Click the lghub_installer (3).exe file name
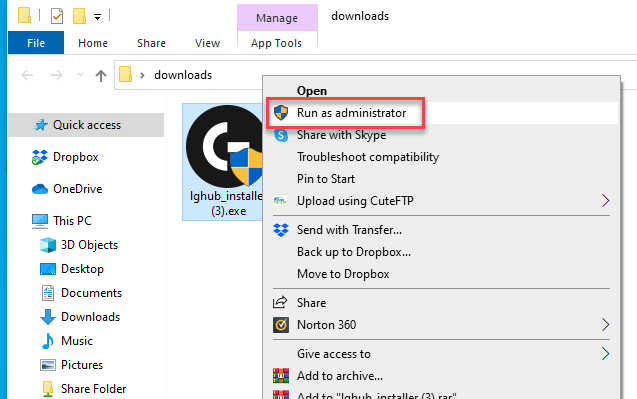This screenshot has height=399, width=637. [226, 204]
